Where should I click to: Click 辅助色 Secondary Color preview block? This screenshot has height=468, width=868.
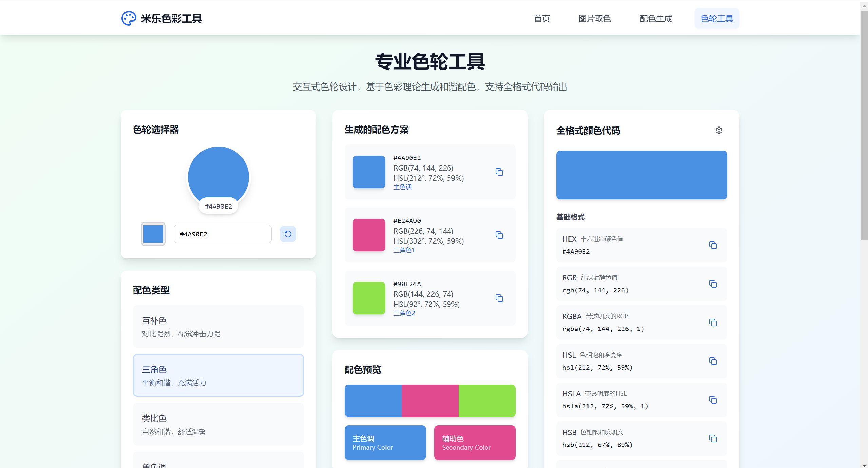pyautogui.click(x=474, y=442)
